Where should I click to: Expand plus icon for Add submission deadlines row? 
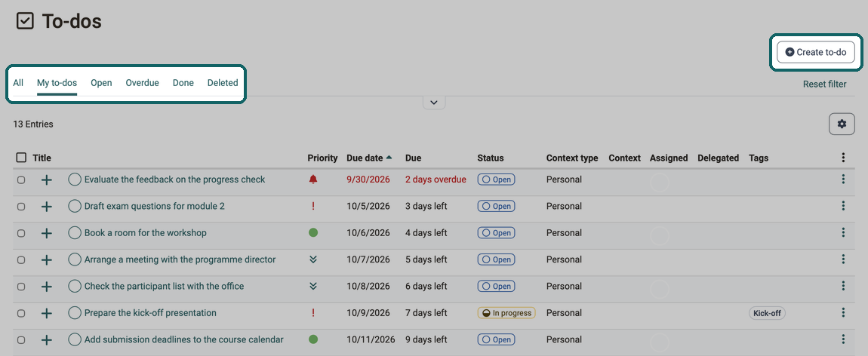[47, 340]
